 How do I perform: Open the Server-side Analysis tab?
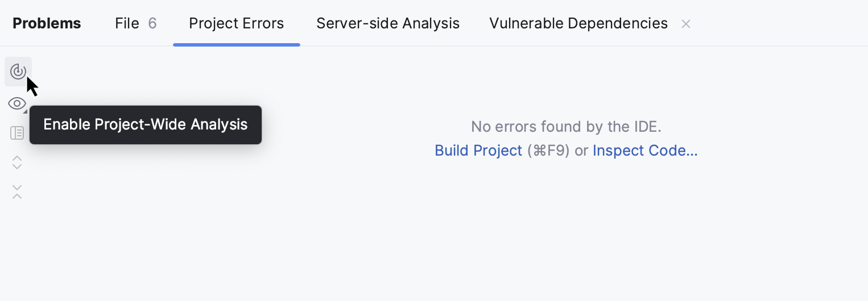[x=388, y=23]
